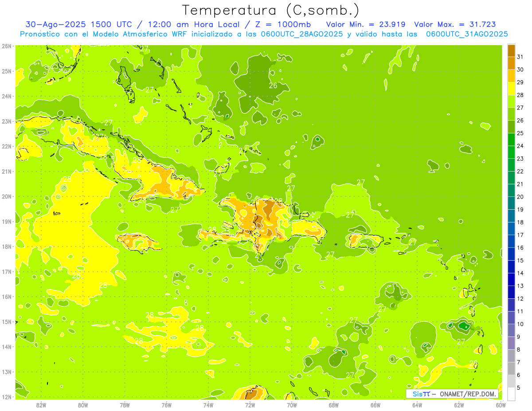Click the '5' label on the color scale
The width and height of the screenshot is (532, 411).
(x=519, y=388)
